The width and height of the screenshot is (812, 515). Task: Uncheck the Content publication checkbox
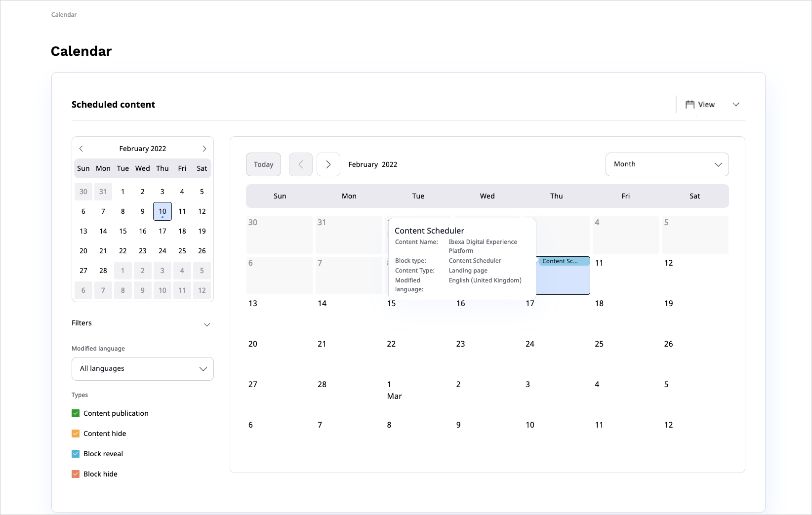(76, 413)
